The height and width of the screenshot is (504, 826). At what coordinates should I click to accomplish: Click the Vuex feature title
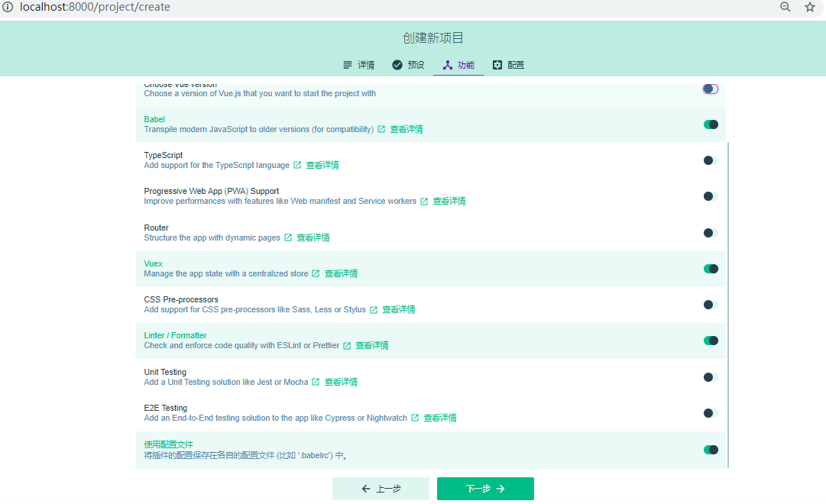(154, 264)
